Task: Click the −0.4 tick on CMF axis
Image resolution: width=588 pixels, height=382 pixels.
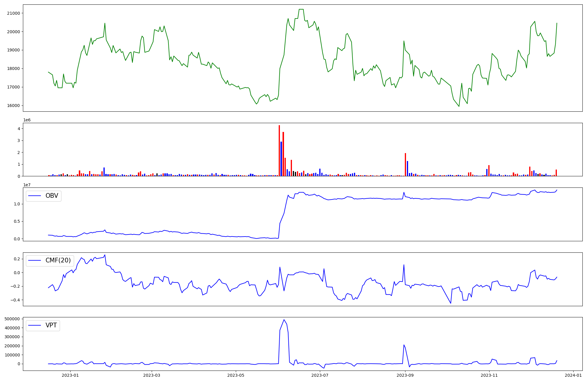Action: [15, 300]
